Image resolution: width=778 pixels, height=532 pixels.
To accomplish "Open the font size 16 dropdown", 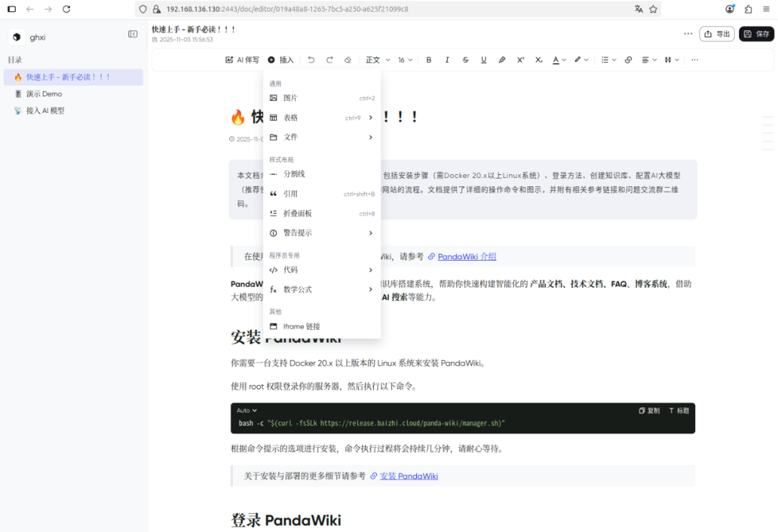I will click(x=405, y=60).
